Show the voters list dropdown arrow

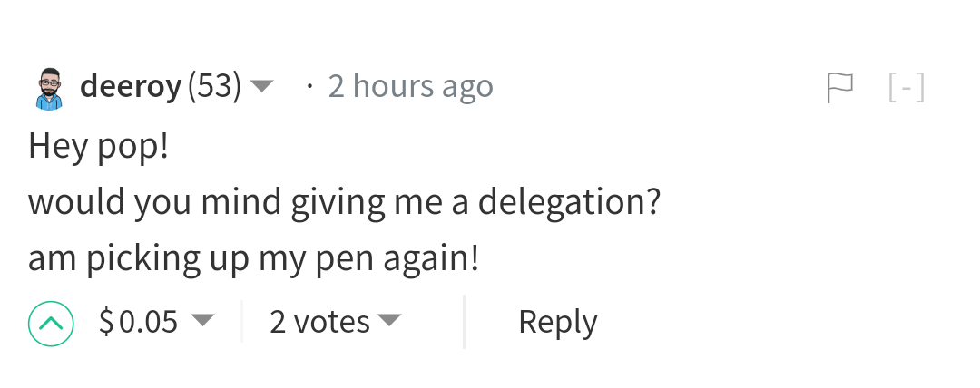(x=388, y=321)
